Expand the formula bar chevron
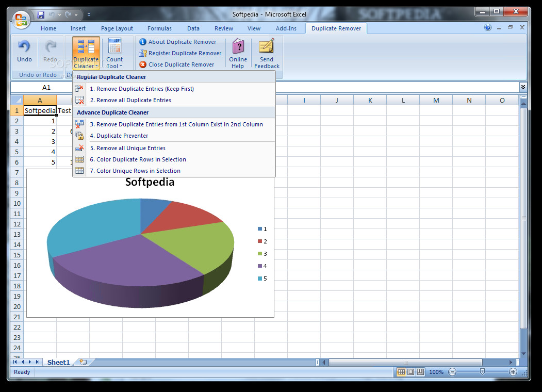 (523, 87)
